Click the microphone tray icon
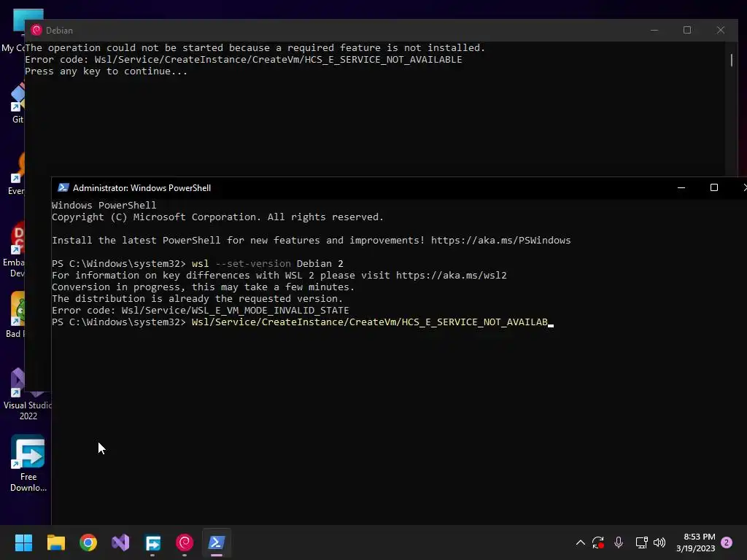Image resolution: width=747 pixels, height=560 pixels. (619, 542)
